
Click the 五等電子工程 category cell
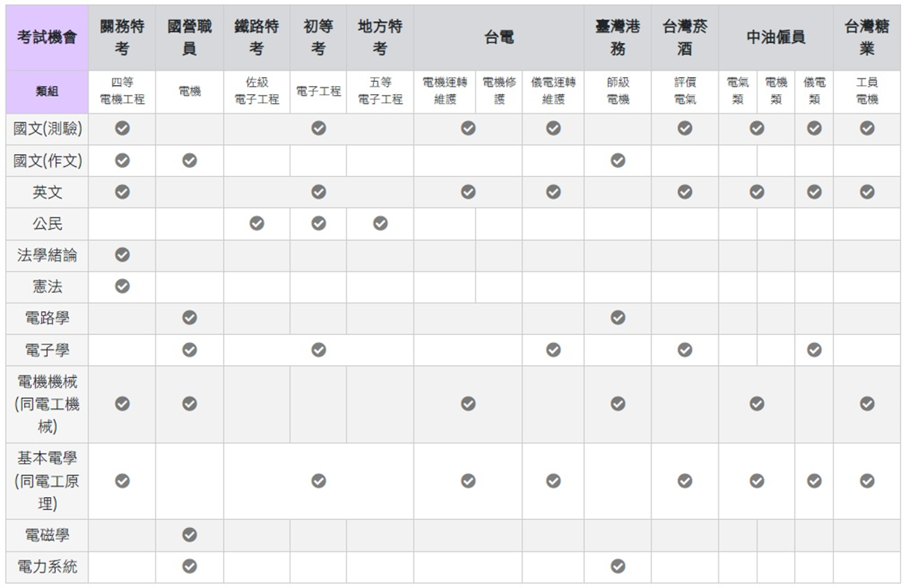(380, 92)
